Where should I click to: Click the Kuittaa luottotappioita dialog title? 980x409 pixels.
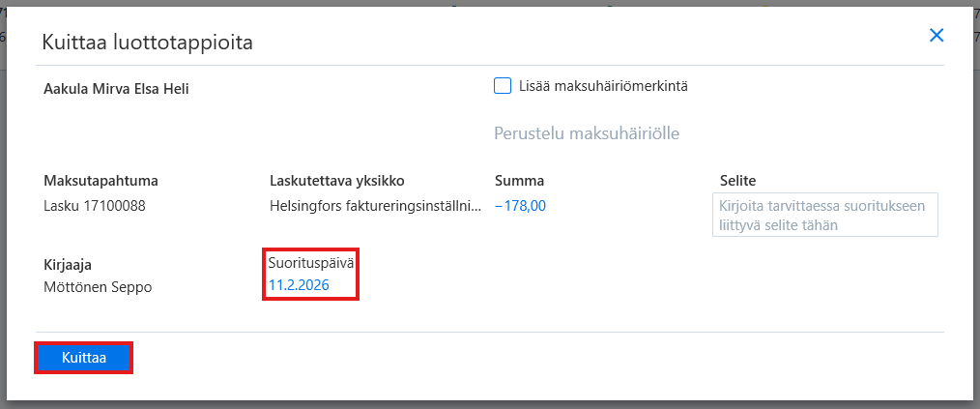tap(147, 43)
